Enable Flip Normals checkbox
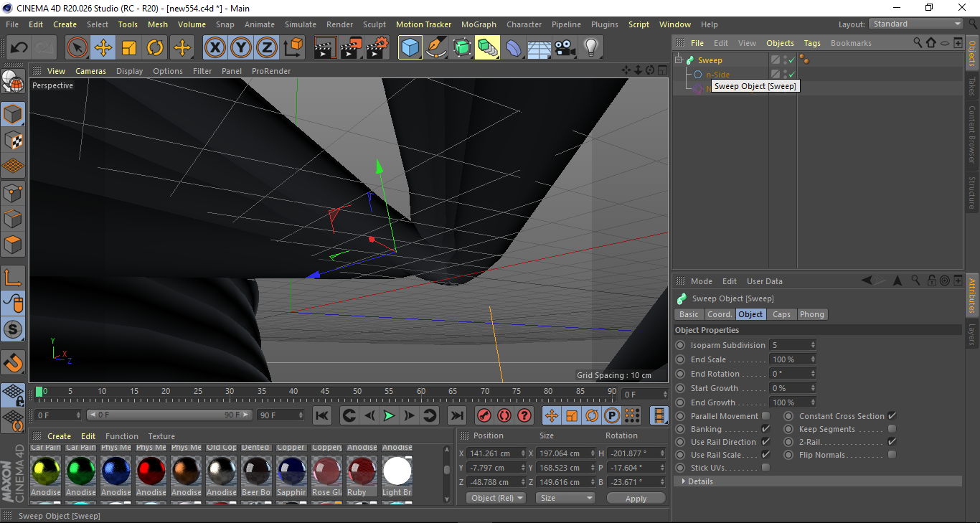 892,455
